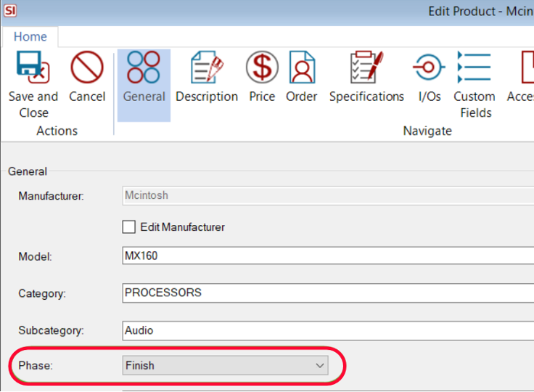Viewport: 534px width, 392px height.
Task: Click the Model: label text
Action: (35, 256)
